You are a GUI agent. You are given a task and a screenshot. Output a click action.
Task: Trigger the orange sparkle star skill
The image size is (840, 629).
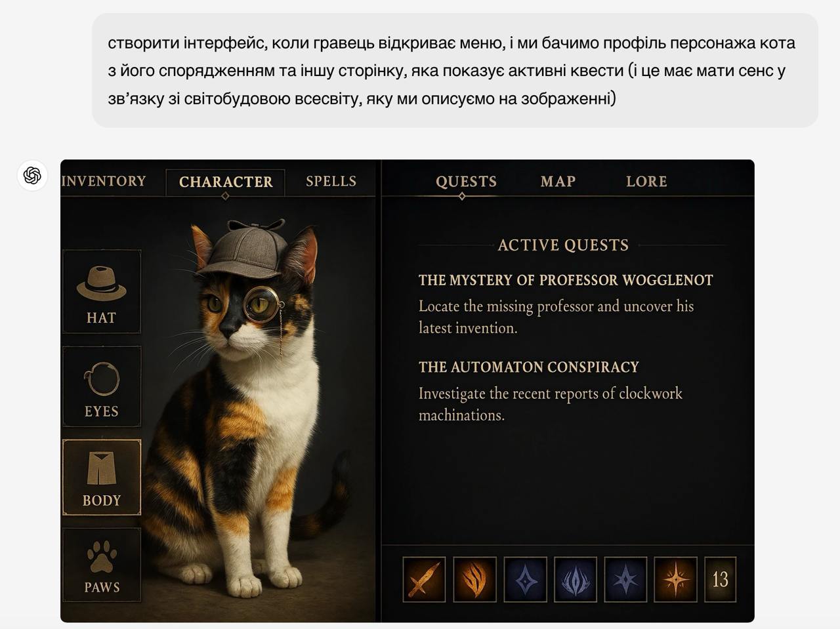pyautogui.click(x=675, y=579)
